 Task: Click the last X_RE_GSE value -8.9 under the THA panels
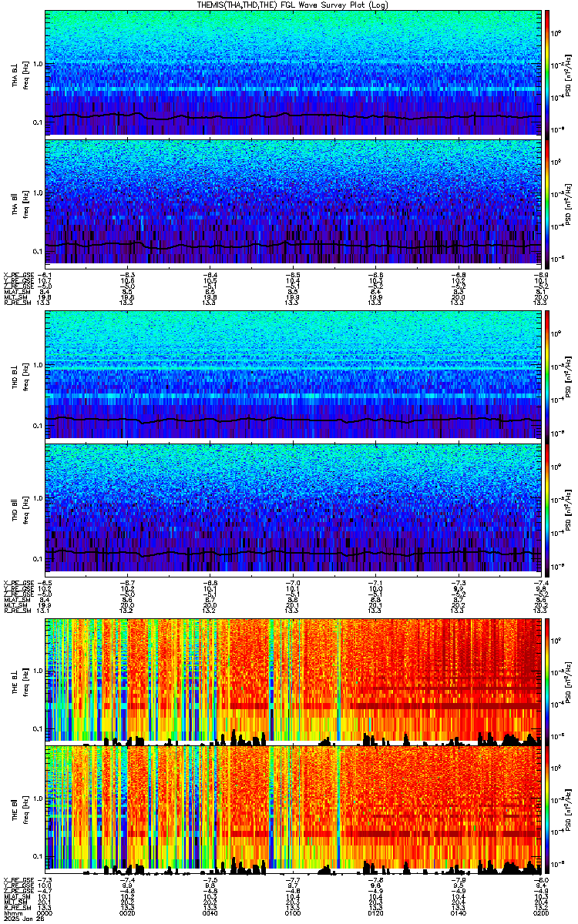click(x=540, y=275)
